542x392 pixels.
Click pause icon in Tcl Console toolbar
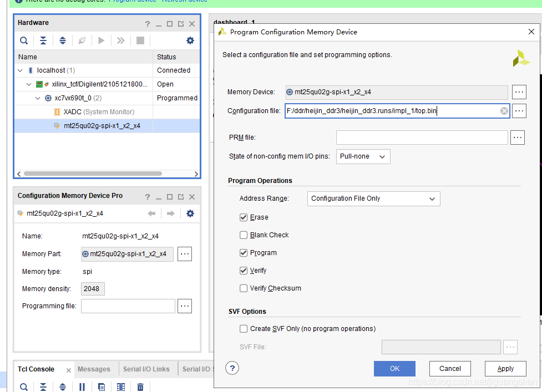point(82,387)
